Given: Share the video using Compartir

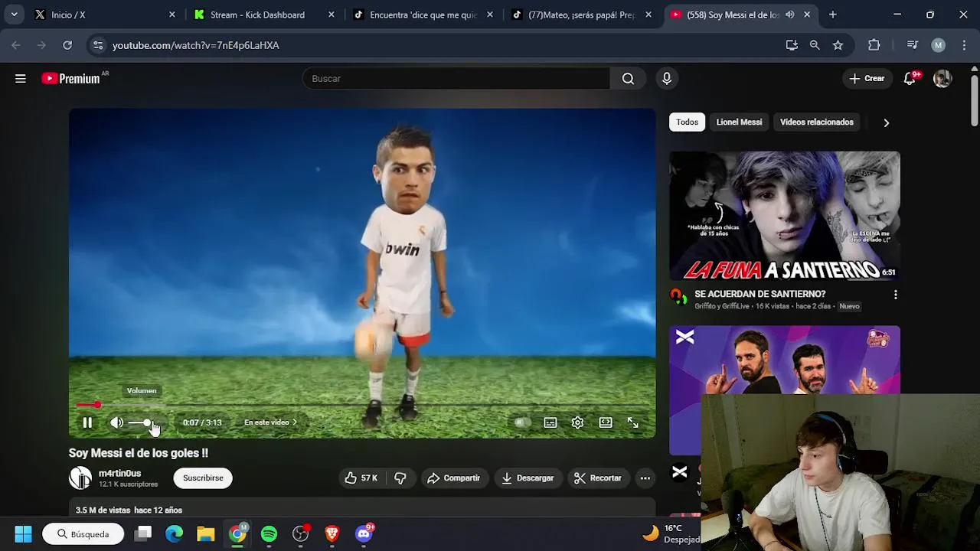Looking at the screenshot, I should (454, 478).
